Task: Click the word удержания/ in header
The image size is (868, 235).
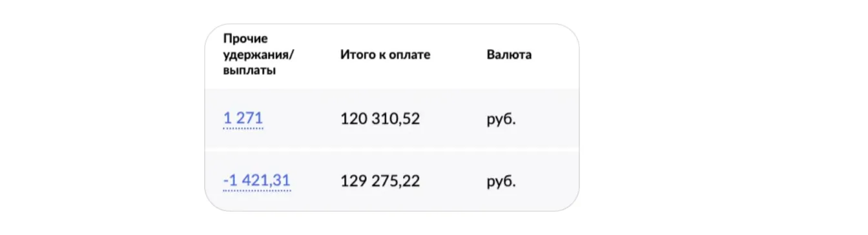Action: click(x=258, y=55)
